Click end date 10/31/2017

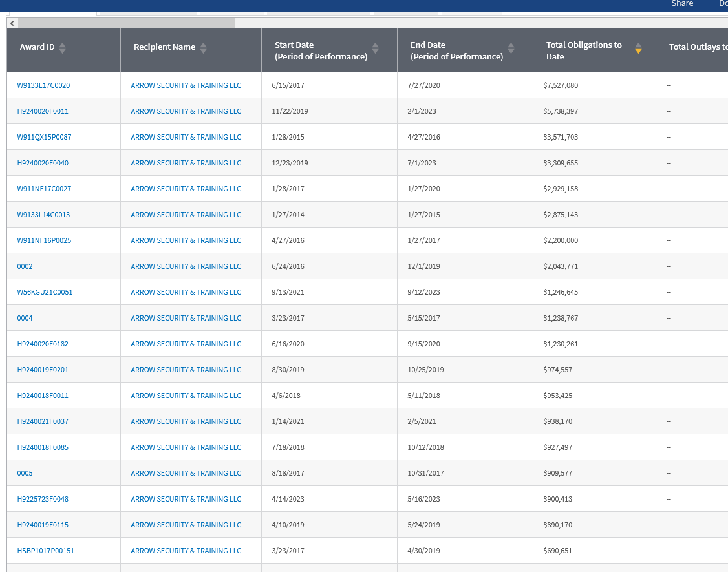425,473
